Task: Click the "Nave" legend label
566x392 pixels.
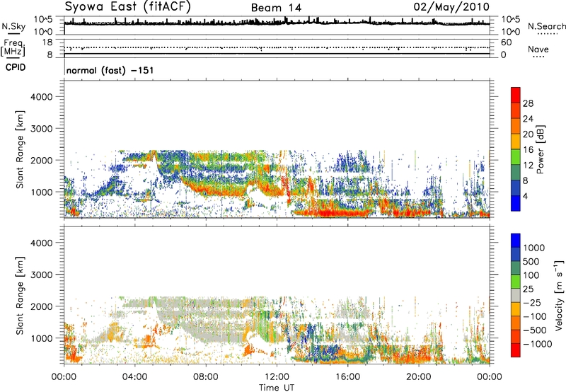Action: (x=538, y=50)
